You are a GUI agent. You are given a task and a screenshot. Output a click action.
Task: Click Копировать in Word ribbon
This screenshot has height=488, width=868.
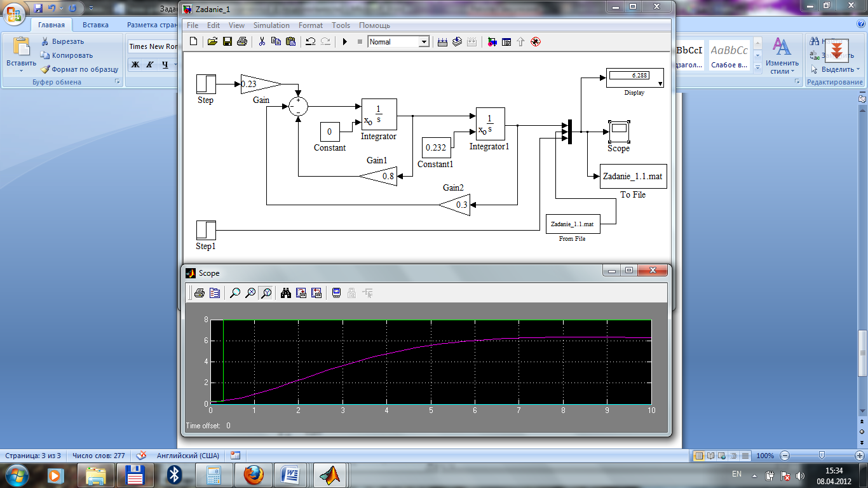point(67,55)
